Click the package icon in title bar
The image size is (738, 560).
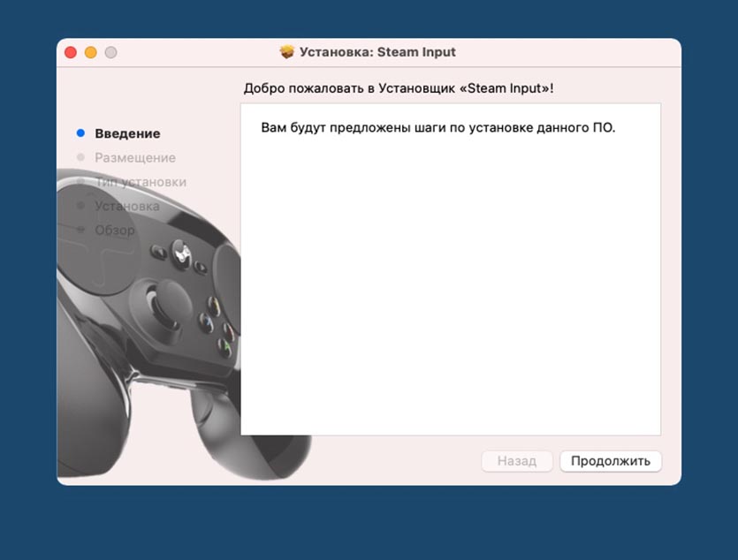[286, 52]
